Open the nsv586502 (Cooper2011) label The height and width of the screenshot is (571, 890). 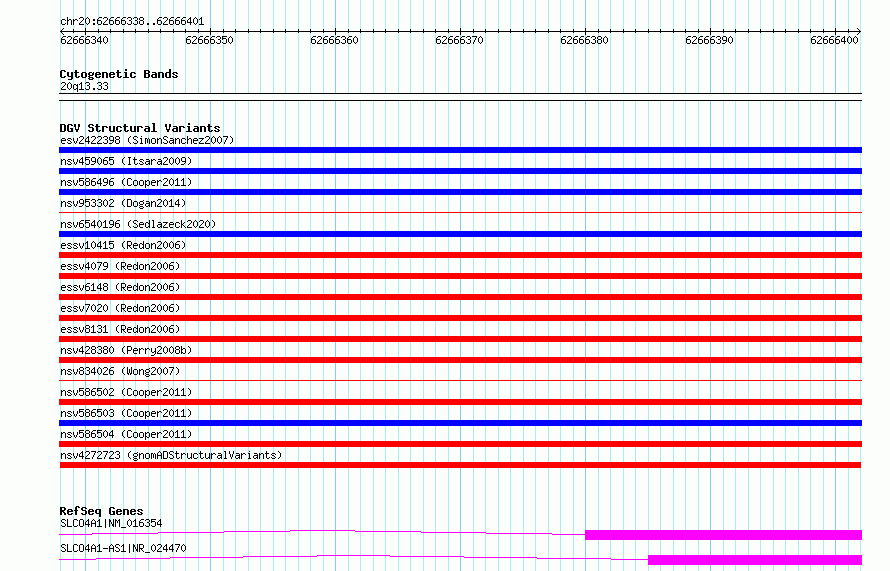(126, 392)
